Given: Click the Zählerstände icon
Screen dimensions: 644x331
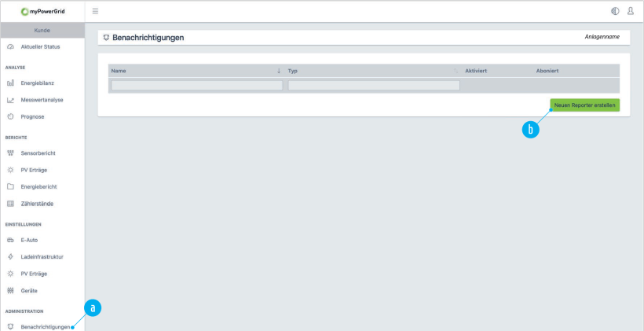Looking at the screenshot, I should tap(11, 204).
